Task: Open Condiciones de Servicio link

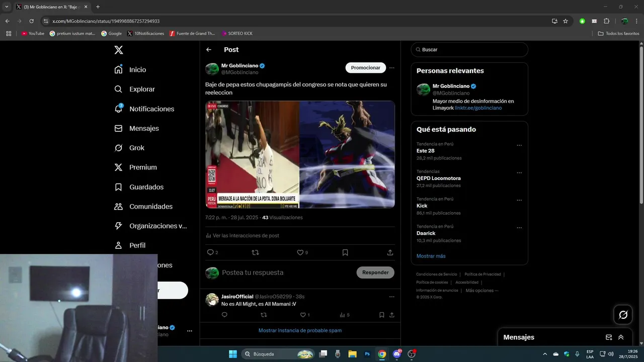Action: point(436,275)
